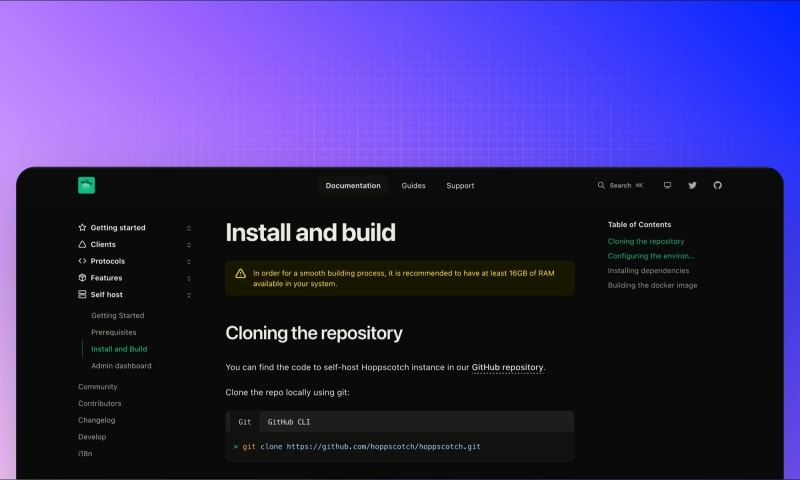Click the text 'Clone the repo locally using git:'
Viewport: 800px width, 480px height.
pyautogui.click(x=287, y=392)
